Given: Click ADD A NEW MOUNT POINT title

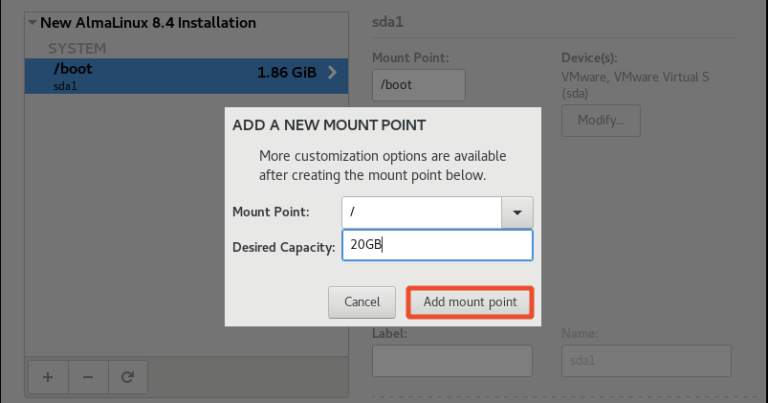Looking at the screenshot, I should coord(329,125).
